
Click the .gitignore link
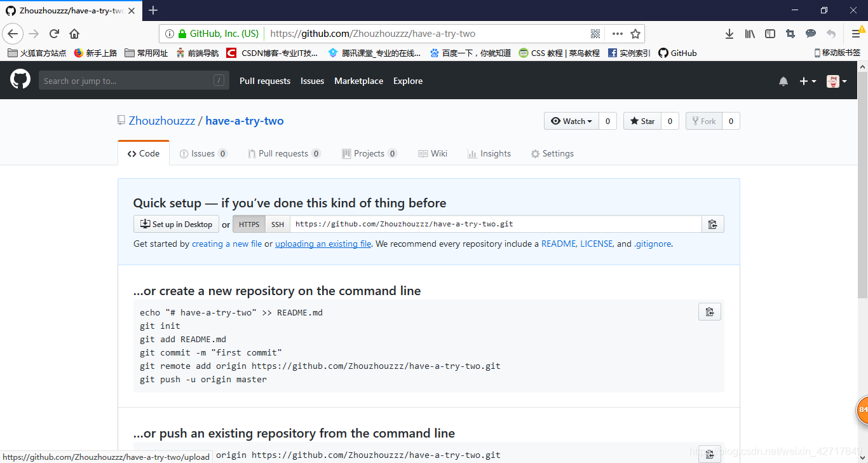[653, 244]
